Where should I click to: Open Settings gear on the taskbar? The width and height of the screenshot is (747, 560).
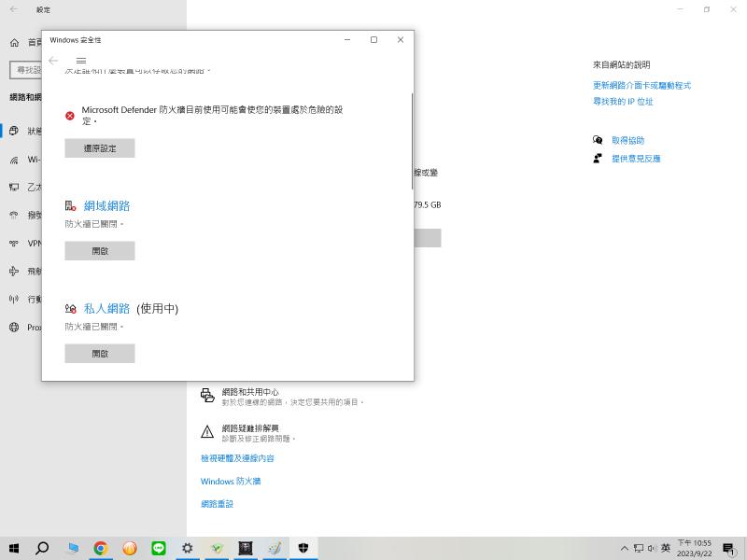(188, 549)
